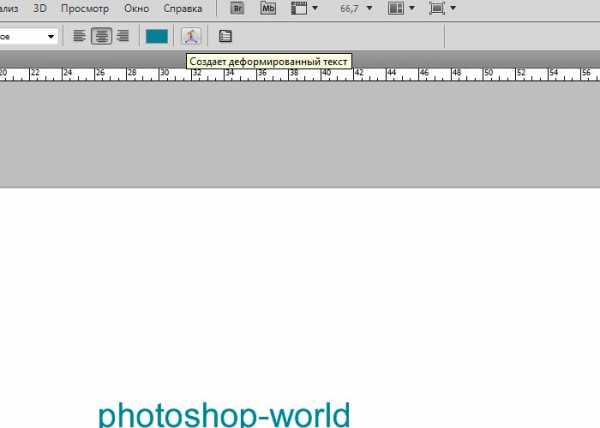This screenshot has width=600, height=428.
Task: Launch Bridge with the Br icon
Action: tap(237, 8)
